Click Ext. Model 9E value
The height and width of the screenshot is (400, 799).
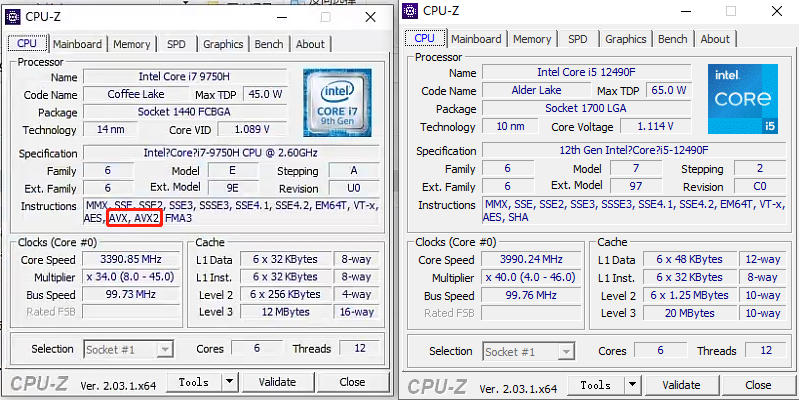[x=232, y=188]
